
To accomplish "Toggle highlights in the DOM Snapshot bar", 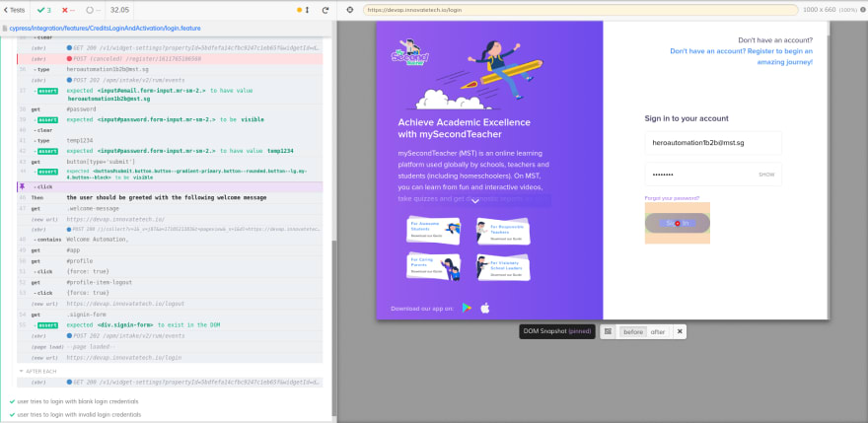I will tap(608, 331).
